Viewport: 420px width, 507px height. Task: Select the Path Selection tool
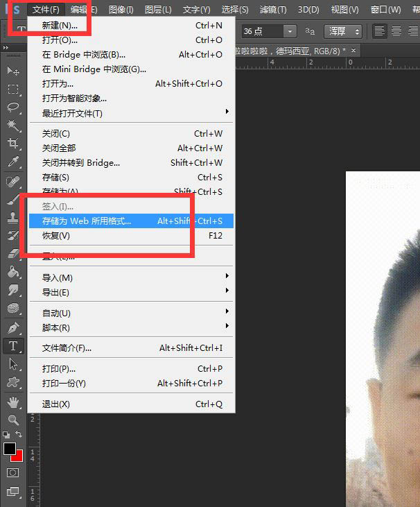click(x=13, y=364)
